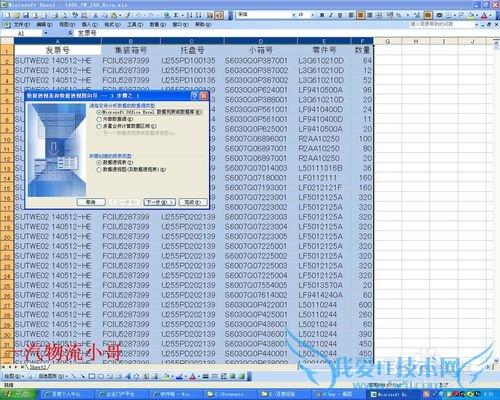Select column G header

point(388,41)
